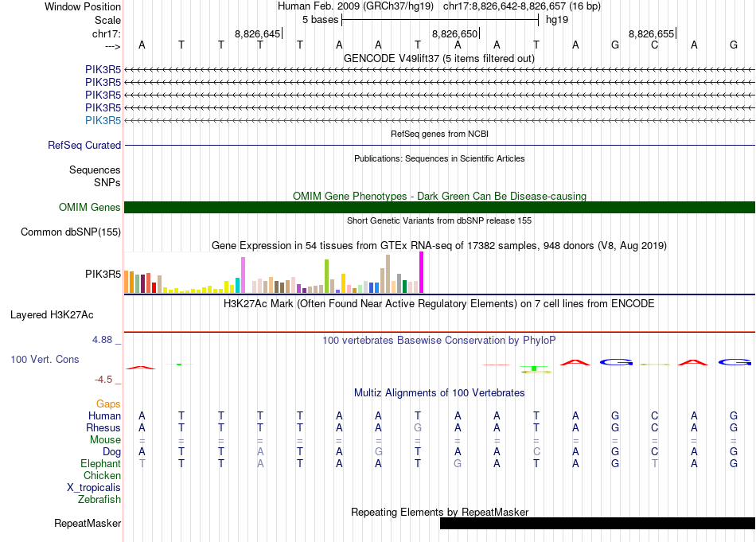Click the Layered H3K27Ac label
Screen dimensions: 756x542
52,315
